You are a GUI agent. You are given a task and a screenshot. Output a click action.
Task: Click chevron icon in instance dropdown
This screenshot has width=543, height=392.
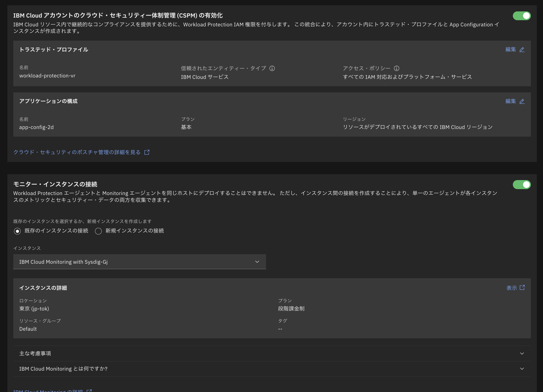click(257, 262)
